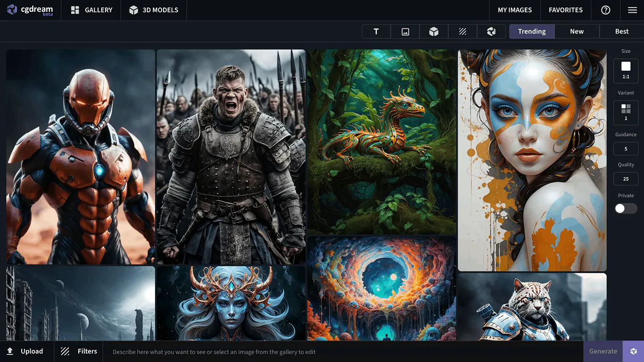Click the generate icon next to Generate button
This screenshot has height=362, width=644.
point(633,351)
